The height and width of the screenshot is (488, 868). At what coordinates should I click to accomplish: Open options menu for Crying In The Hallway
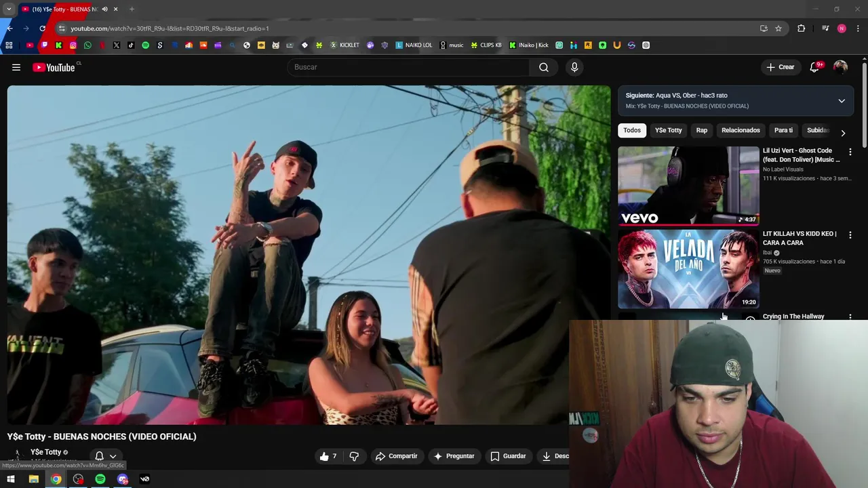[850, 316]
